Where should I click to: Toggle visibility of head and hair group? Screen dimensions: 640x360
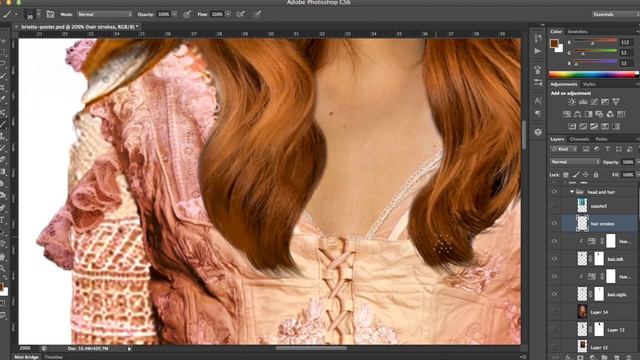pyautogui.click(x=554, y=192)
